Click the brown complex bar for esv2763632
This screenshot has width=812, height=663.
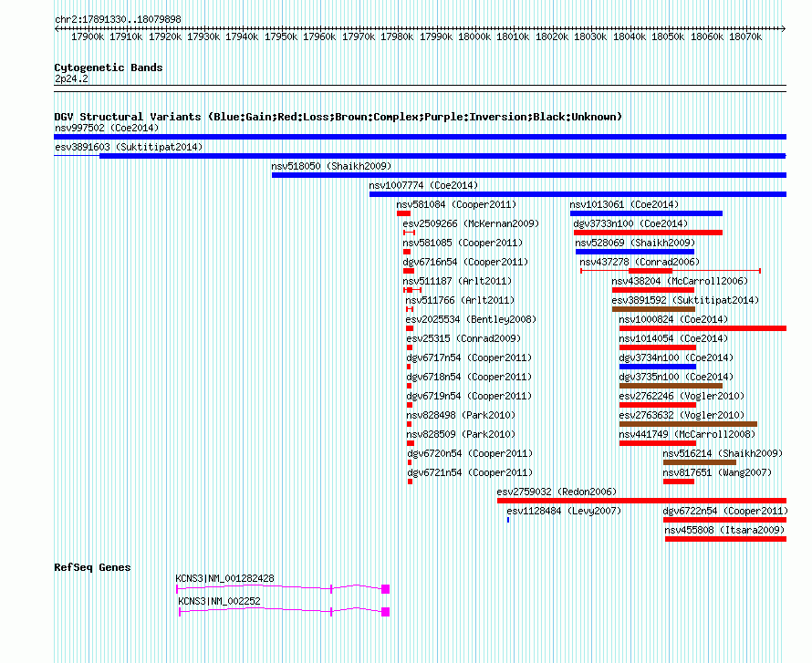[688, 424]
